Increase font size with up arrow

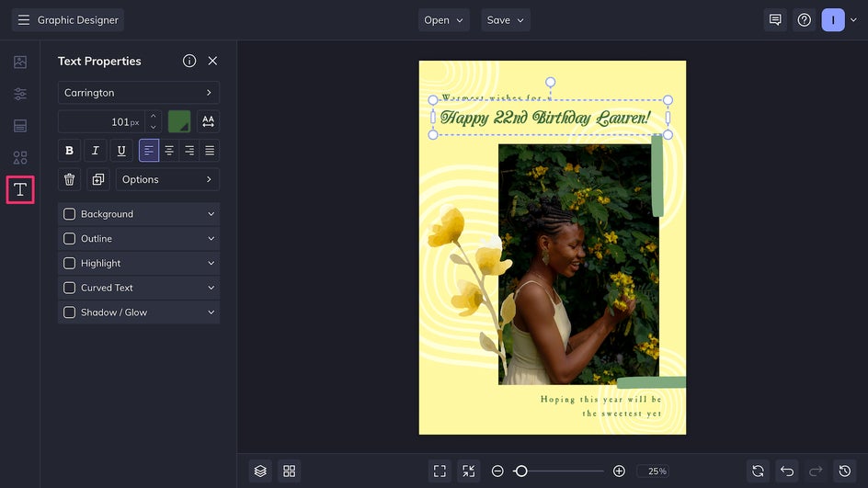(x=154, y=116)
